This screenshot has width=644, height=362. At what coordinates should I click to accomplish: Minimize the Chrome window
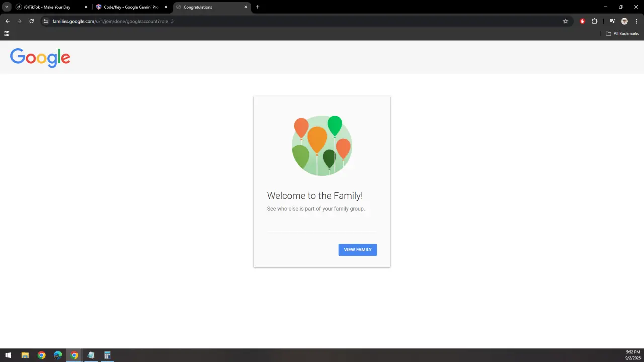(605, 7)
